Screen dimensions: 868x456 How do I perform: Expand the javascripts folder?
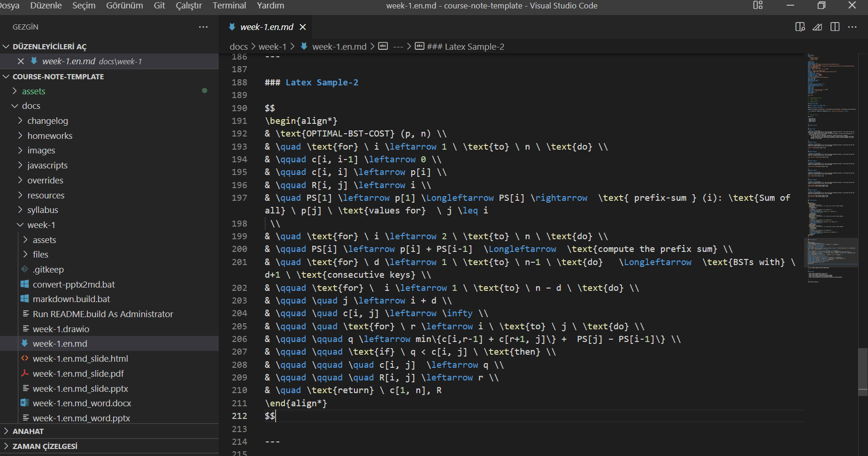pos(20,165)
